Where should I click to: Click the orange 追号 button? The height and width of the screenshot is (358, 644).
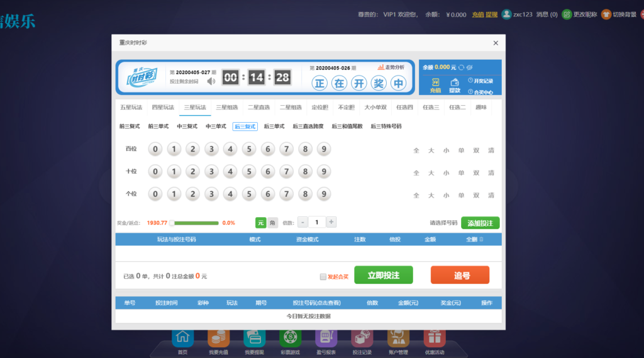pos(460,276)
